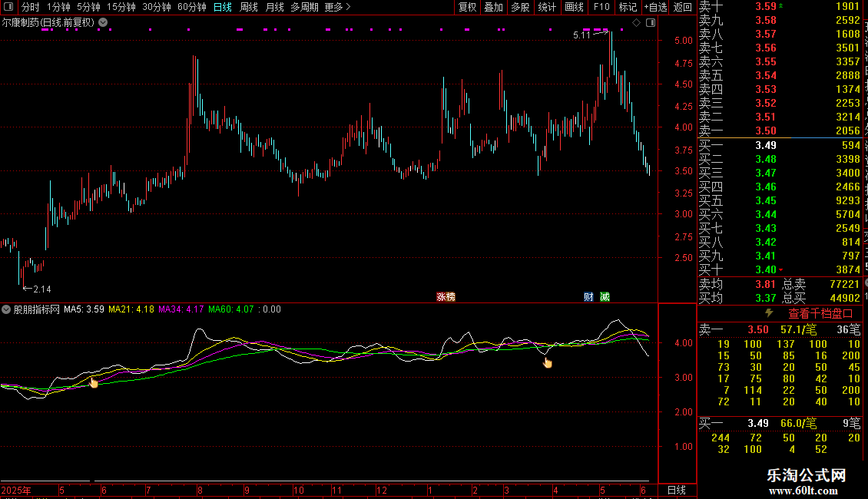Select the 周线 weekly chart tab

point(249,7)
